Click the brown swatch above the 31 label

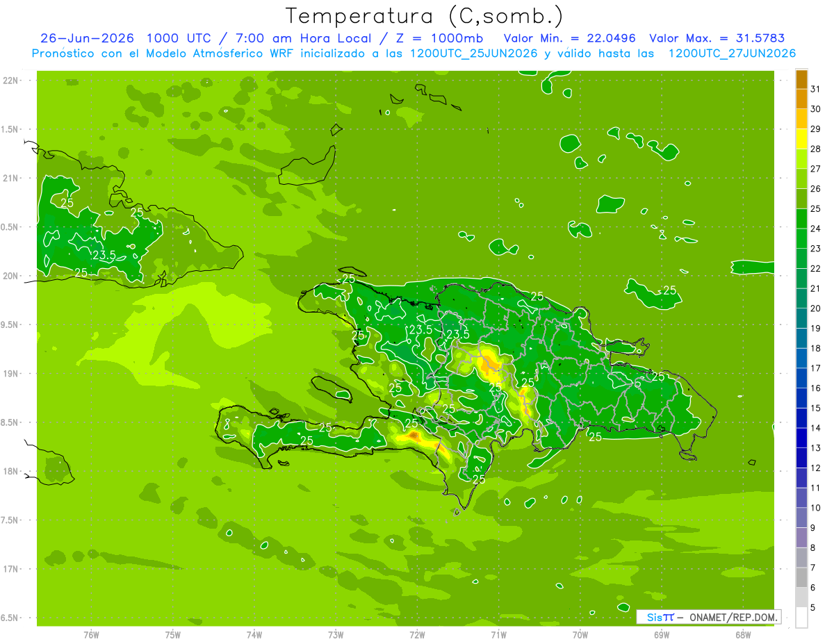[x=801, y=80]
